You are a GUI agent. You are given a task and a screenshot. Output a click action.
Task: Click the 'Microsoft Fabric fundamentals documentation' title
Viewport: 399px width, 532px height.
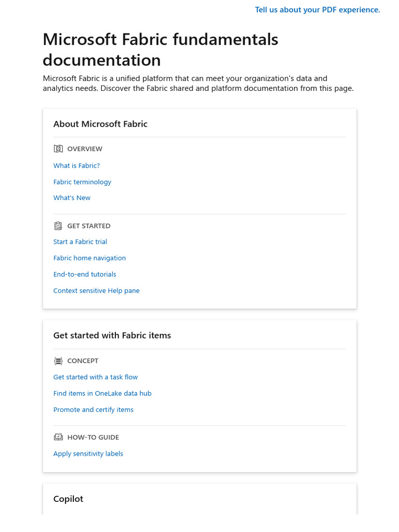click(x=160, y=50)
